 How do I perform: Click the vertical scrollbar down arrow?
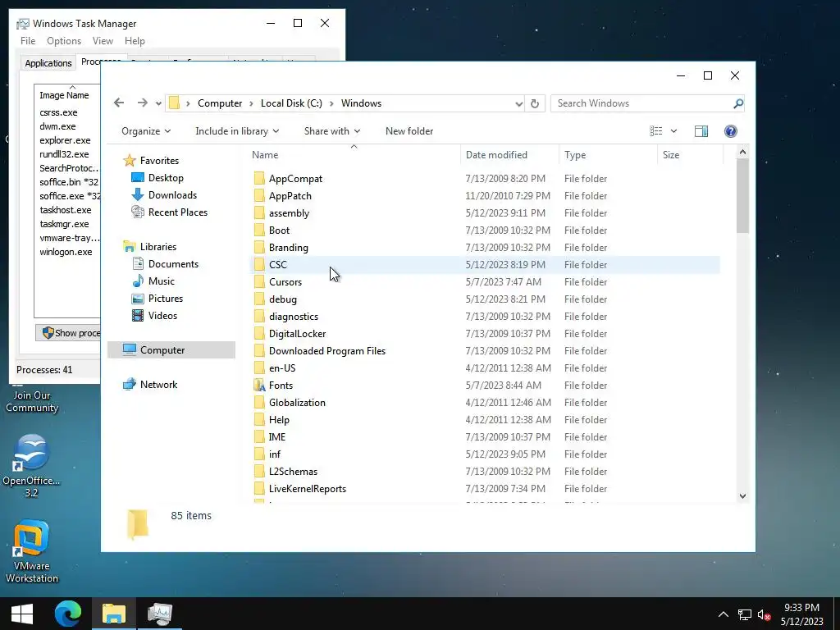[x=742, y=496]
